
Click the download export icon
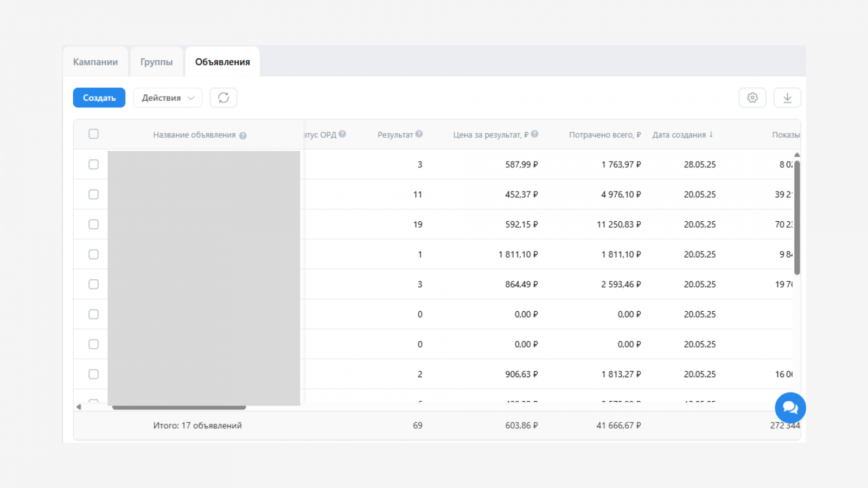[787, 98]
